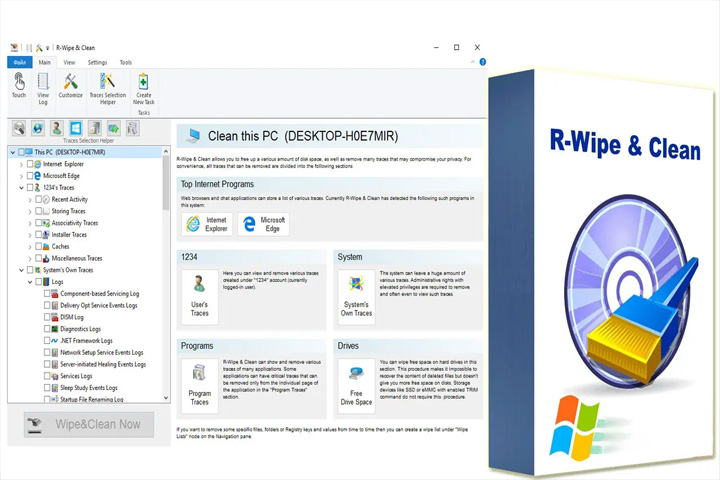This screenshot has width=720, height=480.
Task: Enable the DISM Log checkbox
Action: 47,317
